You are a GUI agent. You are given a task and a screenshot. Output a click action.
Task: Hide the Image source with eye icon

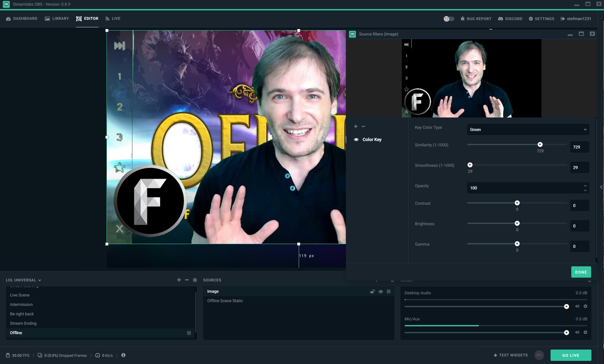coord(381,291)
